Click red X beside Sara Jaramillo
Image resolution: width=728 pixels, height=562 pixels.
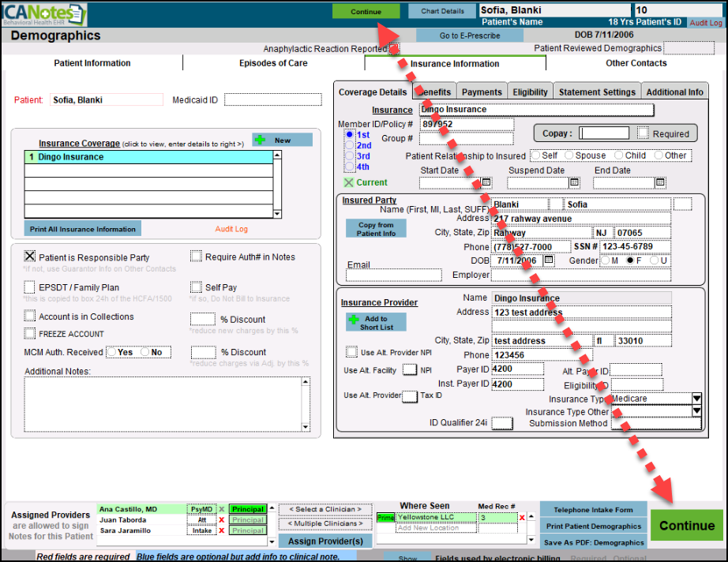222,531
